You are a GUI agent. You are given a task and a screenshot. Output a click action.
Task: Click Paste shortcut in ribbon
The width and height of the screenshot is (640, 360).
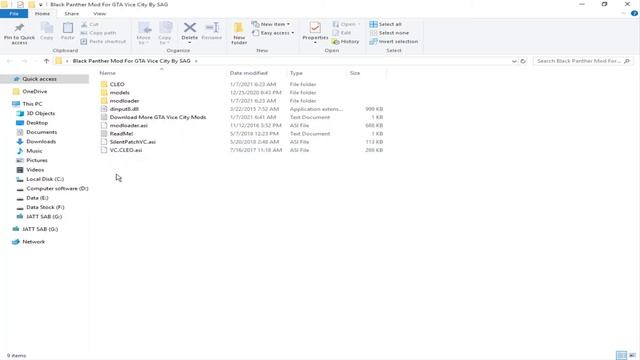pos(103,41)
